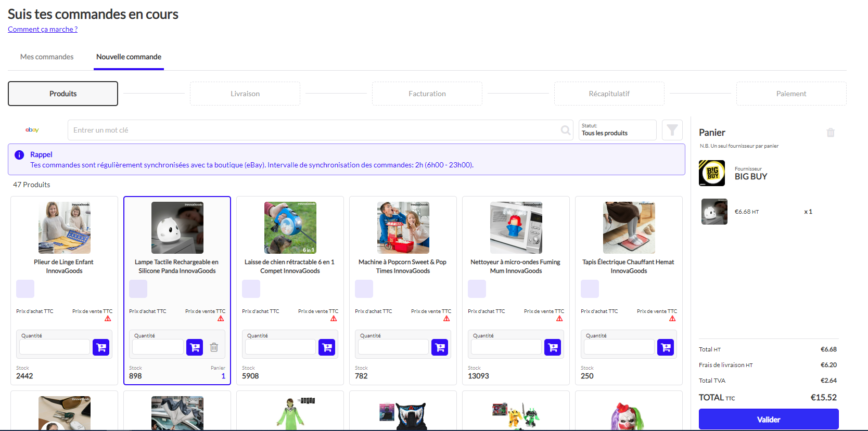This screenshot has width=868, height=431.
Task: Click the Nettoyeur à micro-ondes Fuming Mum title
Action: (x=516, y=266)
